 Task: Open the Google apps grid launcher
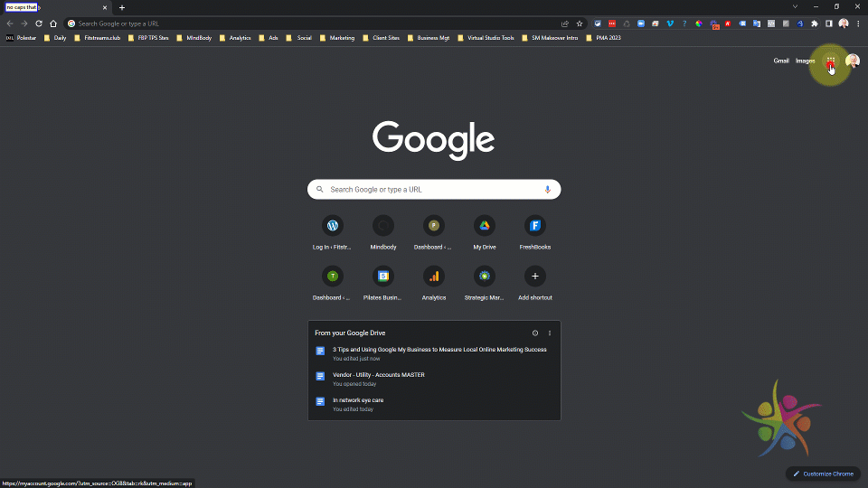(830, 61)
